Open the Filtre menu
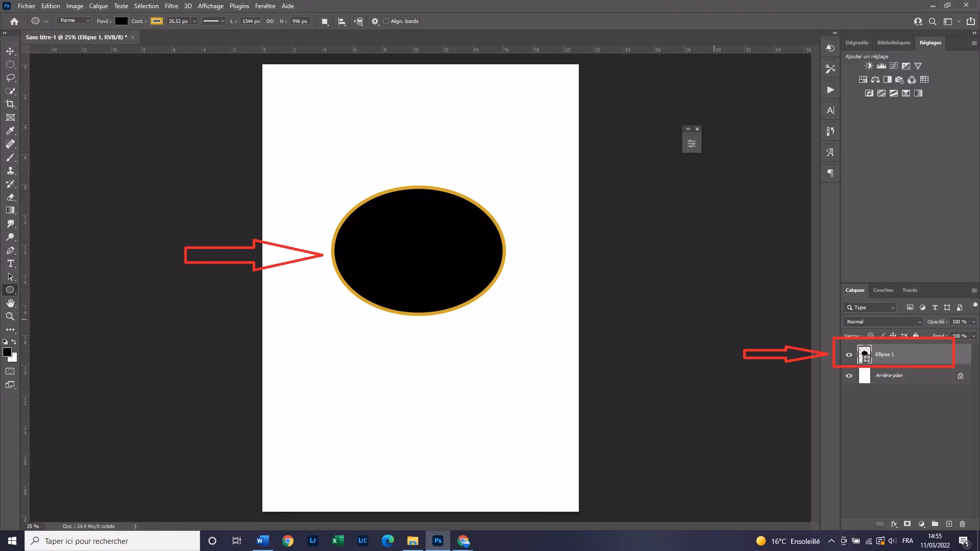The image size is (980, 551). [x=171, y=6]
